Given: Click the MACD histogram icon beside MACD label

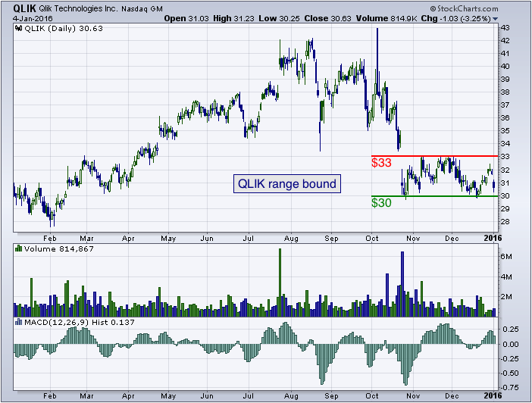Looking at the screenshot, I should 19,322.
